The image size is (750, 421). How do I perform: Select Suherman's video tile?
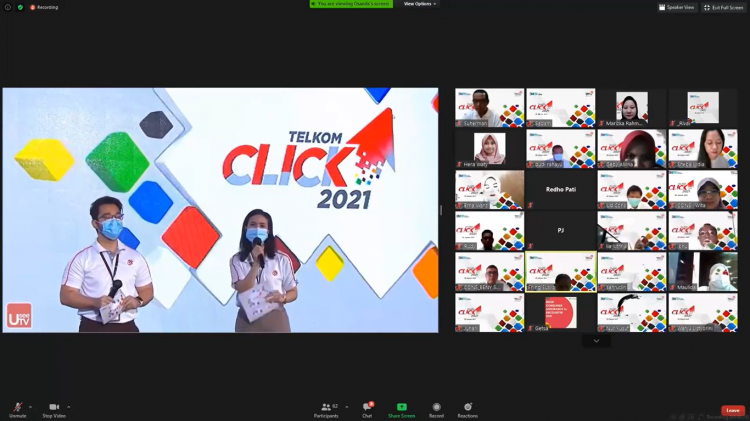pos(489,108)
